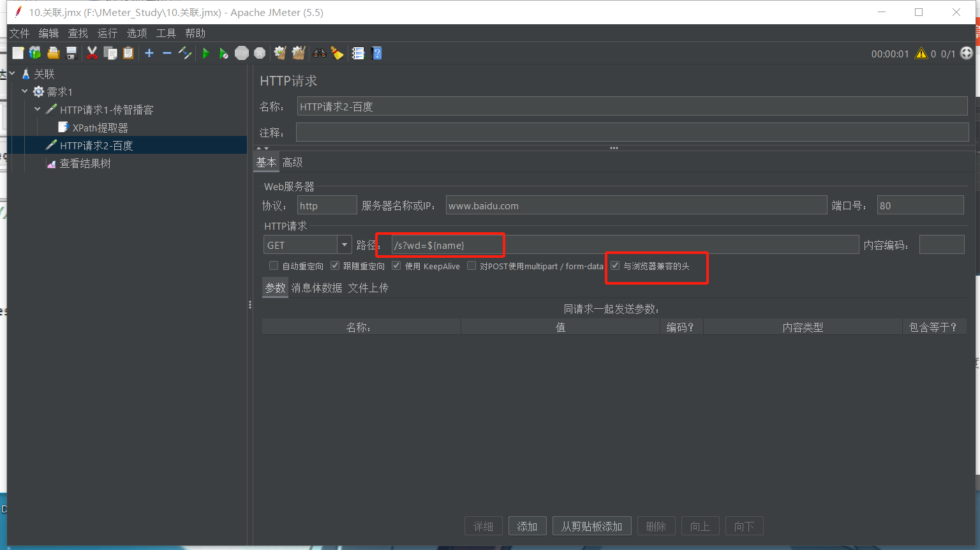Screen dimensions: 980x550
Task: Click the 路径 field /s?wd=${name}
Action: tap(625, 244)
